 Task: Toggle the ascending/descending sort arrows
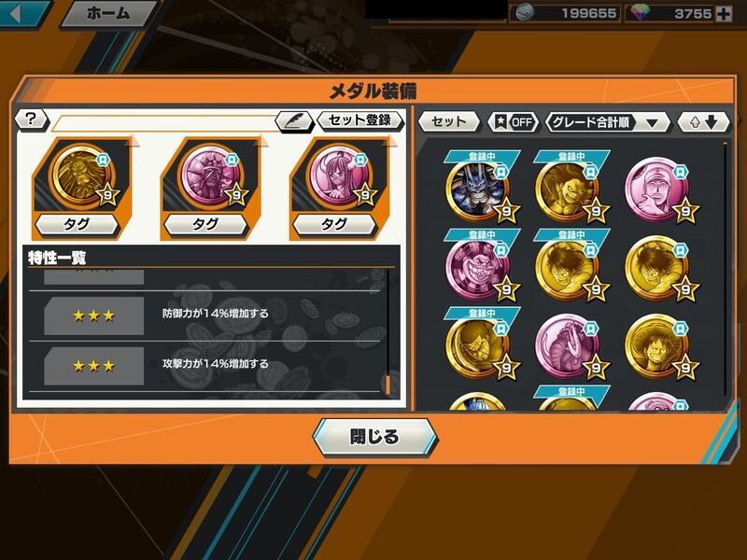[703, 122]
